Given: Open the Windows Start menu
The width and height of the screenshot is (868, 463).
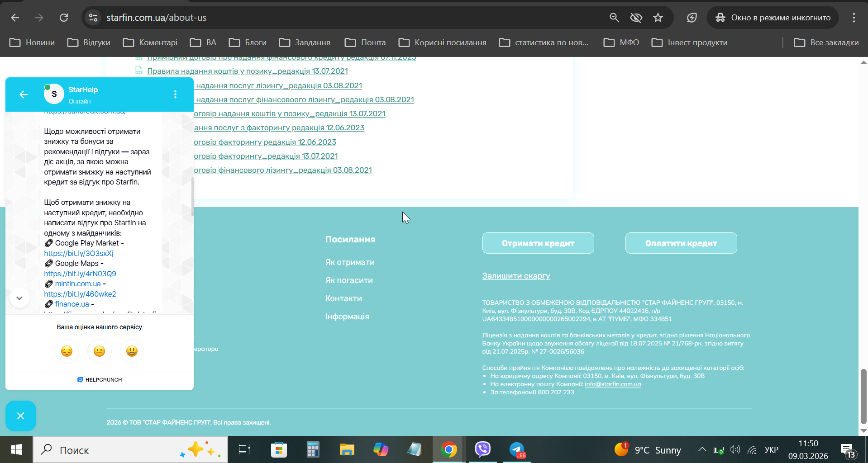Looking at the screenshot, I should [16, 449].
